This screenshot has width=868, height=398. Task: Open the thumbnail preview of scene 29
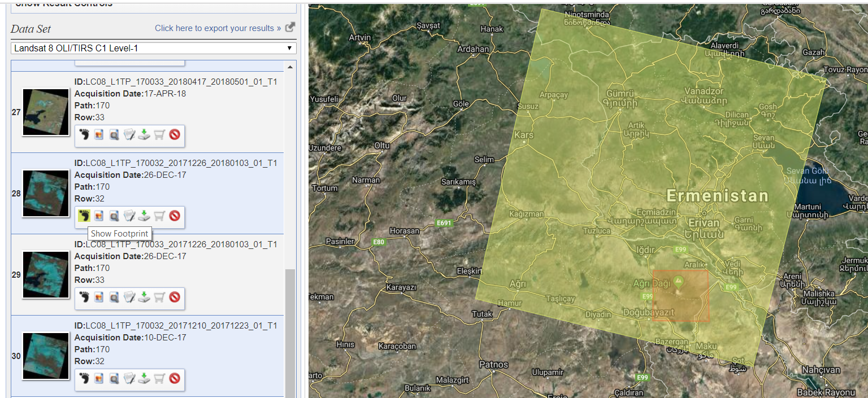(45, 275)
